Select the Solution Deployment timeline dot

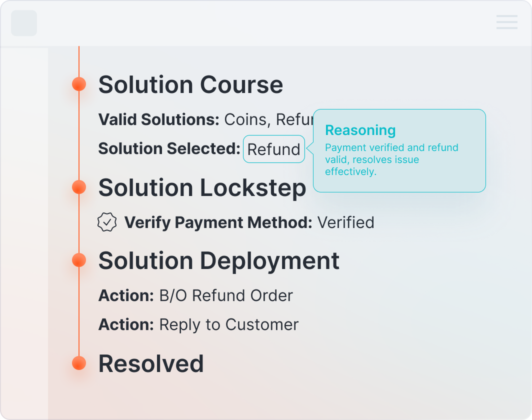(78, 260)
